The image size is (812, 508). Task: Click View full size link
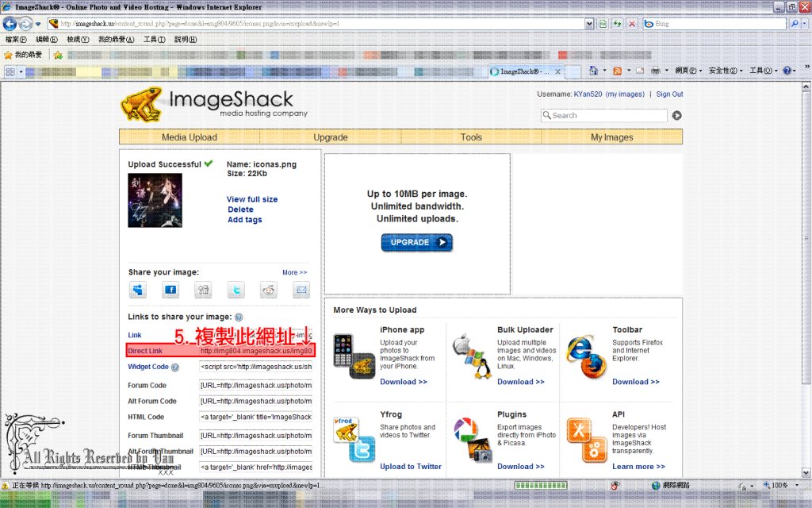click(x=252, y=199)
